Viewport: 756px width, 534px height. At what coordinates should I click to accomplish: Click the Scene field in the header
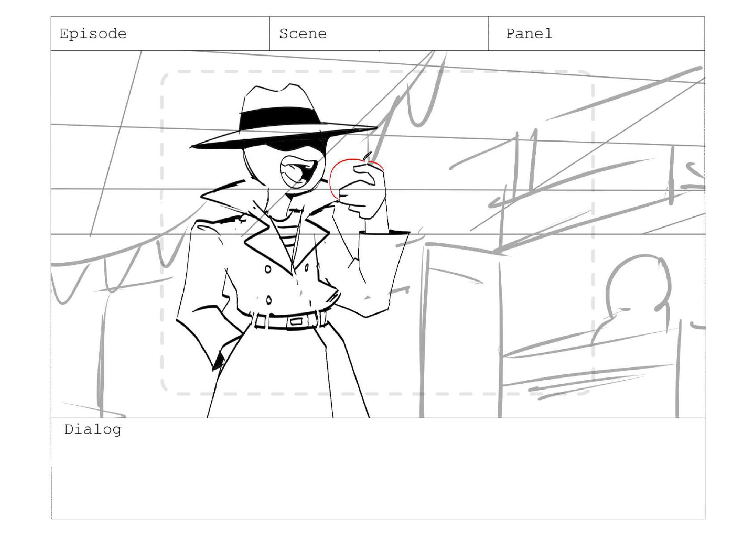(x=379, y=34)
